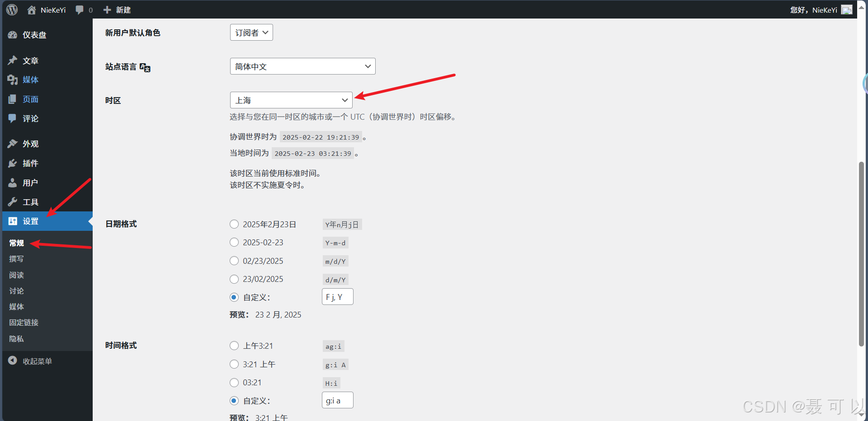Click the 设置 settings icon

coord(13,221)
